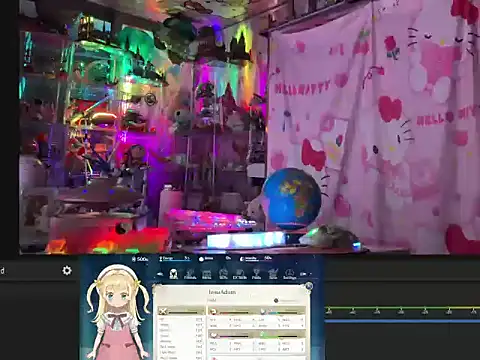
Task: Select the house-shaped menu icon
Action: coord(223,274)
